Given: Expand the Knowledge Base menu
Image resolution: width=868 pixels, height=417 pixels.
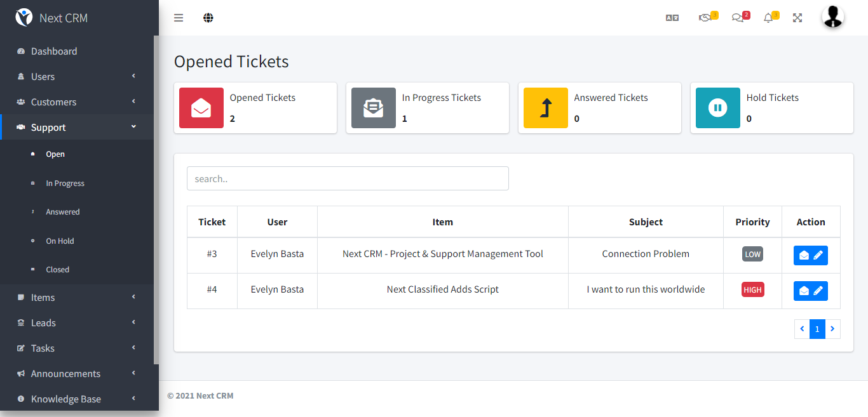Looking at the screenshot, I should click(76, 399).
